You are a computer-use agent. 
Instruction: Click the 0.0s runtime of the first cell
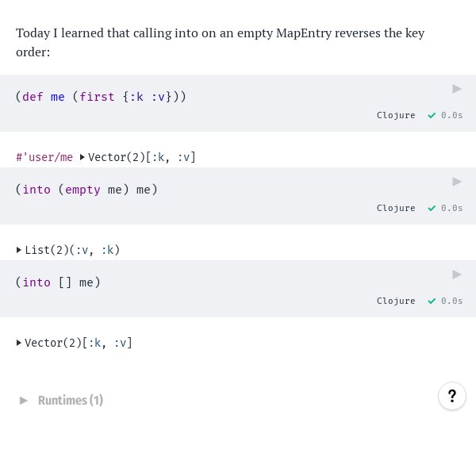[x=451, y=115]
